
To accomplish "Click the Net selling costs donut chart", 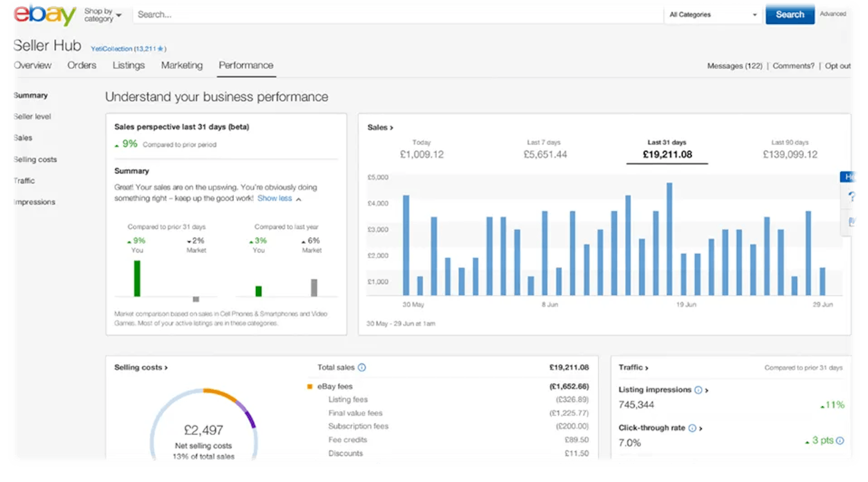I will (203, 425).
